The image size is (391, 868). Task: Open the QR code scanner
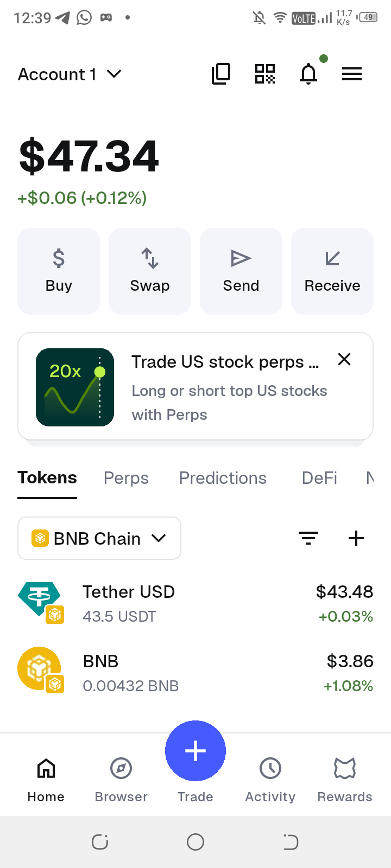265,74
